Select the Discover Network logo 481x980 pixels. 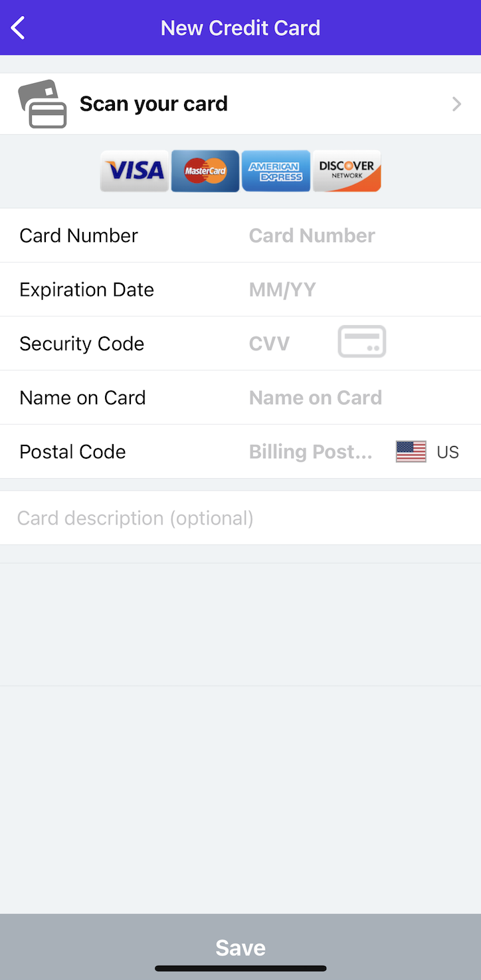click(346, 171)
